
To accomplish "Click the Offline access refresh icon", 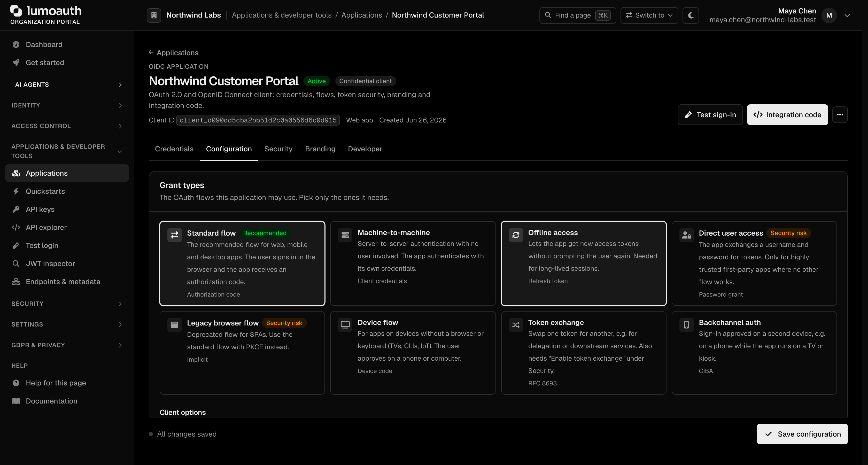I will coord(516,235).
